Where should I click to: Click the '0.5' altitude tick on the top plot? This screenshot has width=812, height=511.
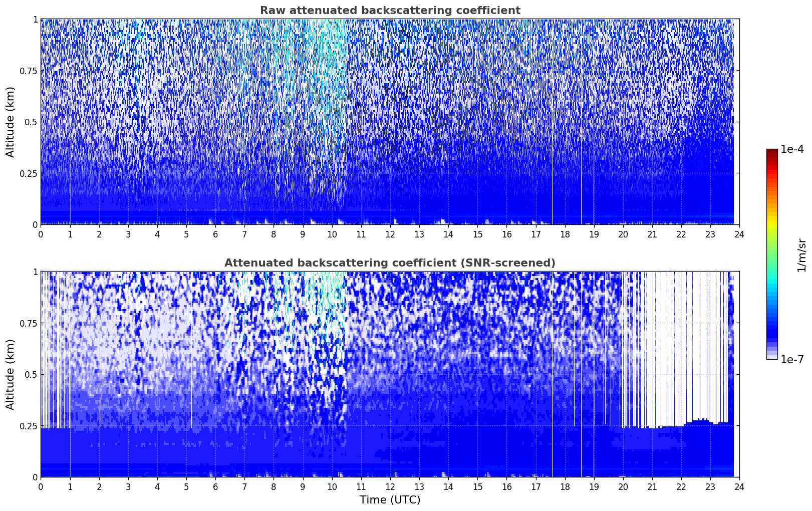31,122
